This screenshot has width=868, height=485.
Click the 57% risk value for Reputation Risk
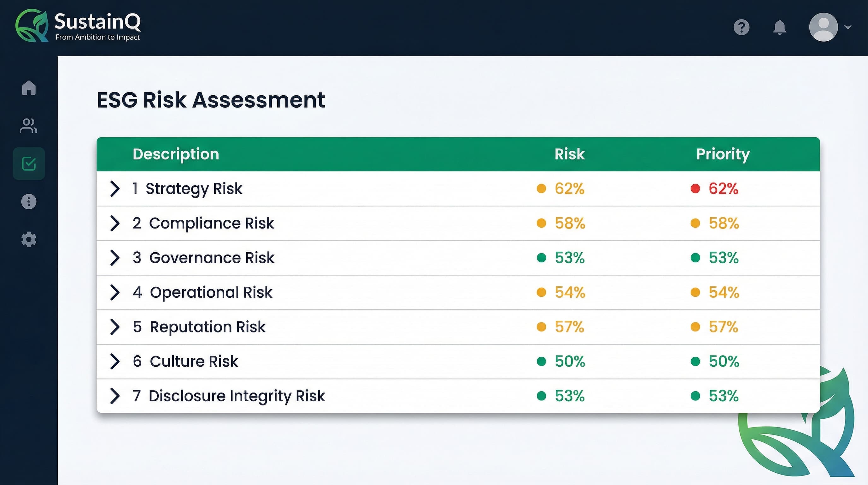[569, 327]
